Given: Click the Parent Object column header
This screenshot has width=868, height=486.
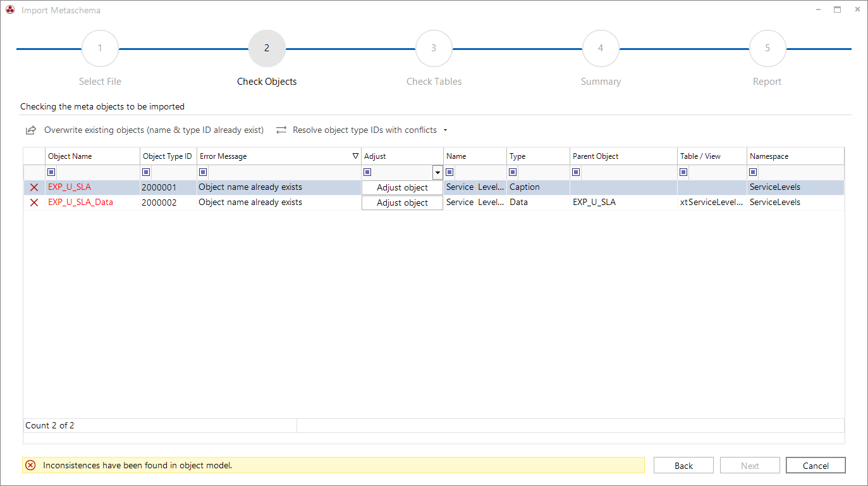Looking at the screenshot, I should 624,156.
